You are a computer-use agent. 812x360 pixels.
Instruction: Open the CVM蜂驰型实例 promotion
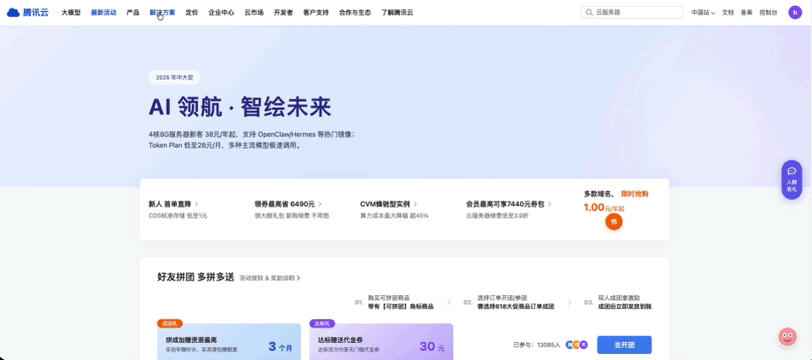pos(385,204)
